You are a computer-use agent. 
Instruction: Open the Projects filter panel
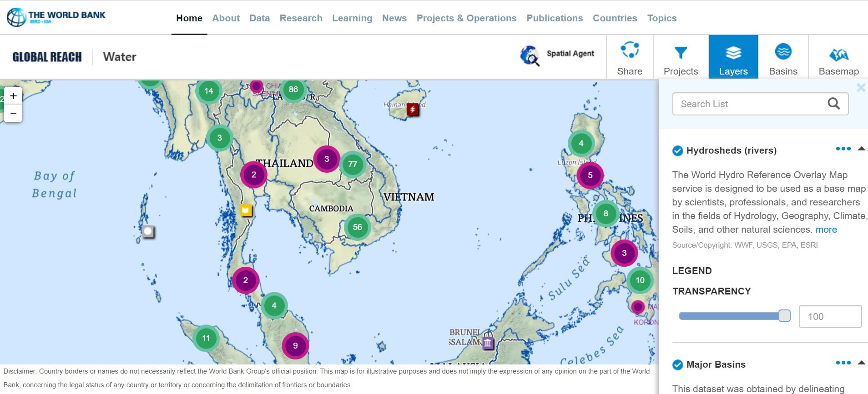point(681,58)
